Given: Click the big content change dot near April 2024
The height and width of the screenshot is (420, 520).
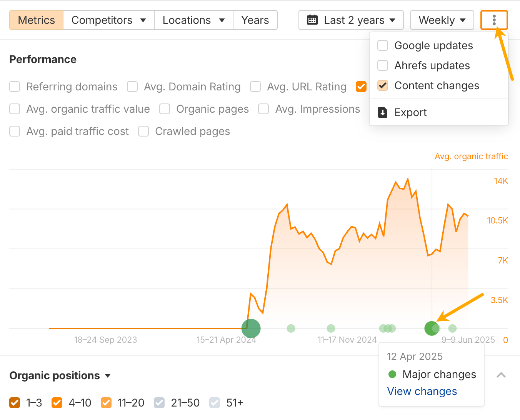Looking at the screenshot, I should click(x=251, y=328).
